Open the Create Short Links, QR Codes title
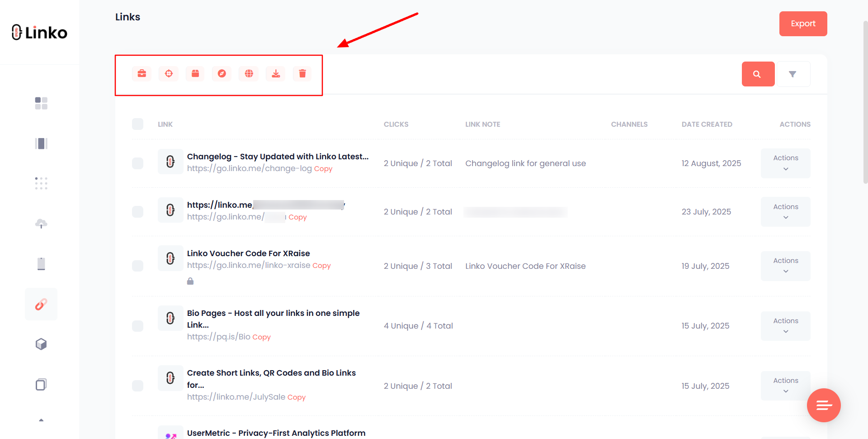Viewport: 868px width, 439px height. pos(271,379)
